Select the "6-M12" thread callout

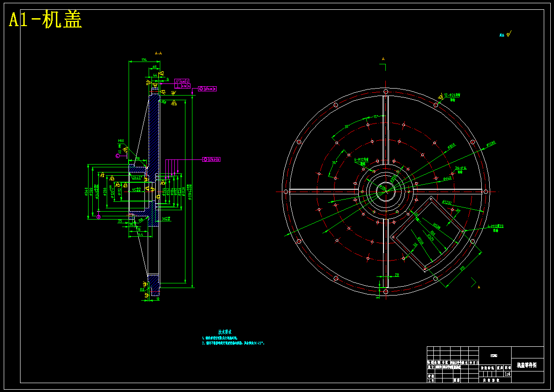pos(360,159)
